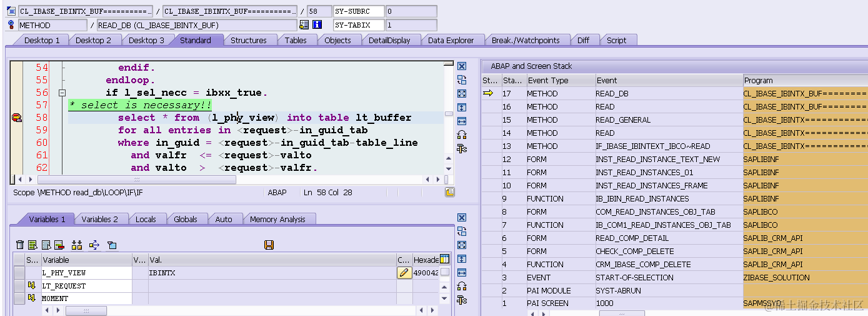Click the status bar icon right of Ln 58

pyautogui.click(x=450, y=192)
